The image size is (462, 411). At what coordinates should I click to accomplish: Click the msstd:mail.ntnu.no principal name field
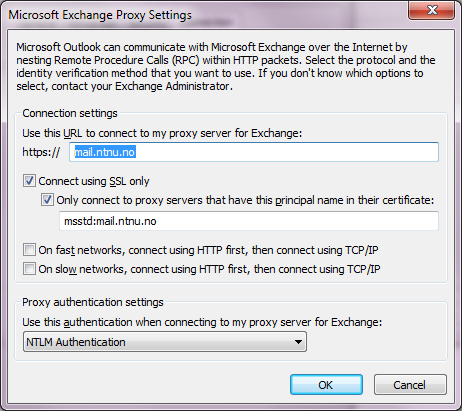click(249, 221)
